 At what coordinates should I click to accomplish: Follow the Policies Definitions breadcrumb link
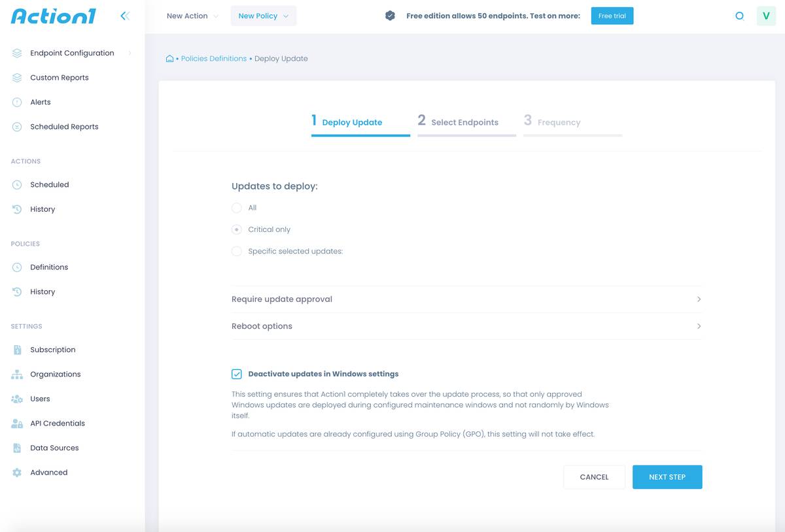coord(214,59)
